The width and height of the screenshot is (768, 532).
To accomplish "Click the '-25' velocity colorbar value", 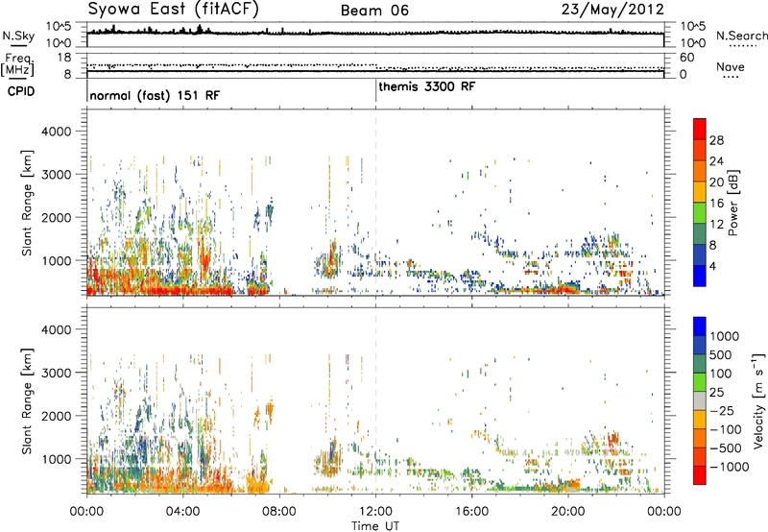I will tap(722, 410).
